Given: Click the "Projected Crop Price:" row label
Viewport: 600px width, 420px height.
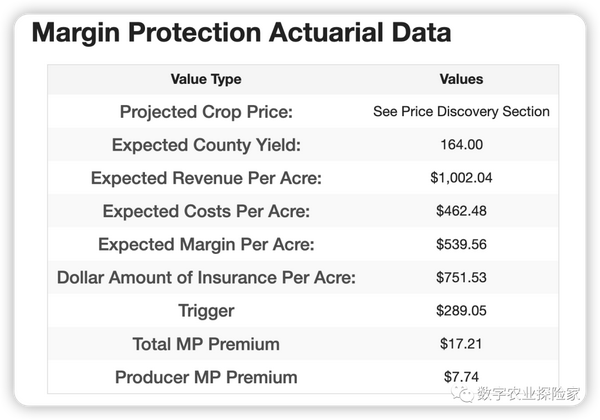Looking at the screenshot, I should click(x=206, y=112).
